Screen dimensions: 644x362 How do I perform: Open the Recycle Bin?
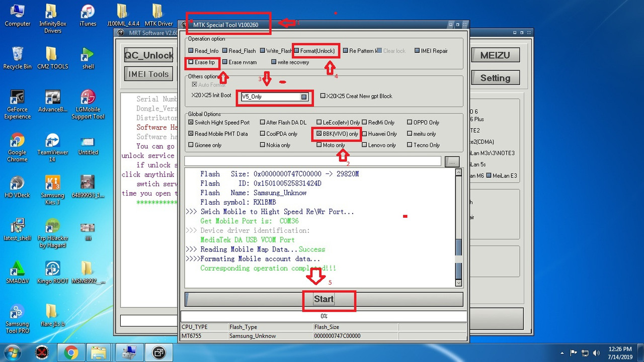[18, 58]
